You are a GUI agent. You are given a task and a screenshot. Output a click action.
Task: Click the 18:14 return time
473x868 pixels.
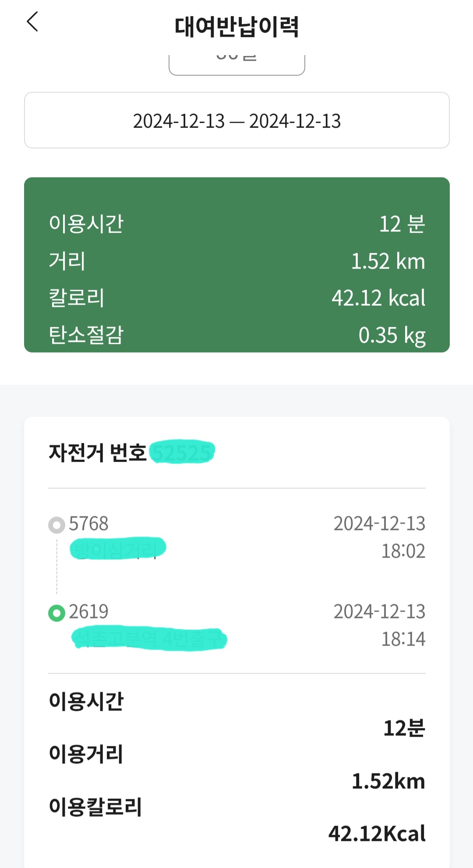(403, 639)
